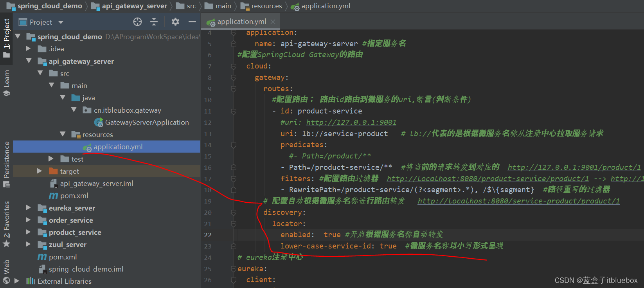The image size is (644, 288).
Task: Fold the locator block at line 21
Action: click(234, 224)
